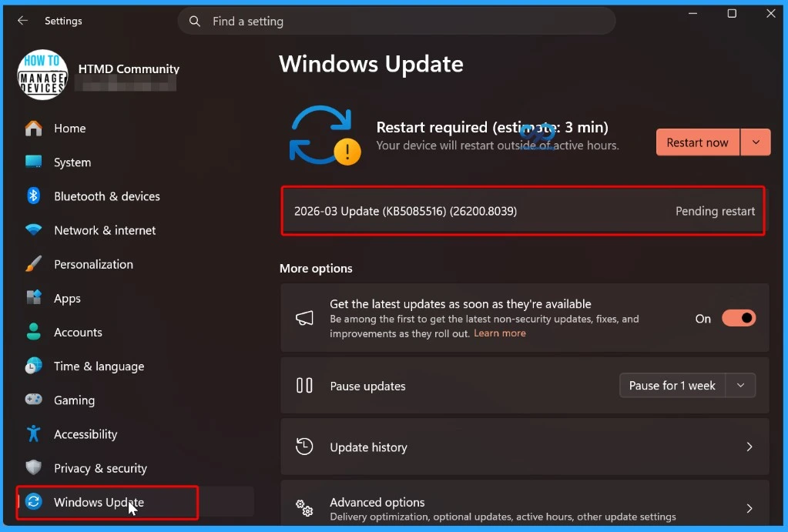Click the Find a setting search box
The image size is (788, 532).
click(397, 21)
